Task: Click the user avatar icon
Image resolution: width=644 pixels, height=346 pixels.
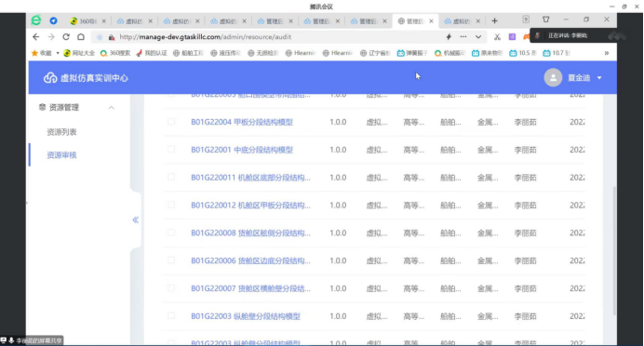Action: click(x=553, y=77)
